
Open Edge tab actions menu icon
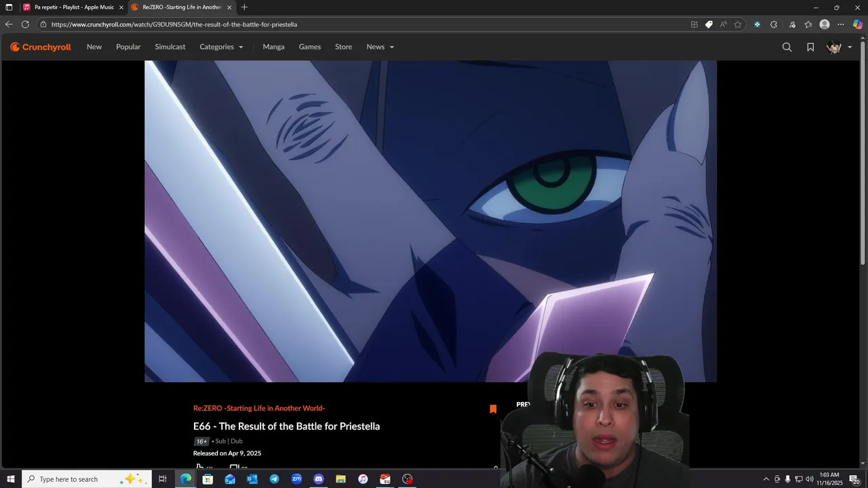(x=9, y=7)
